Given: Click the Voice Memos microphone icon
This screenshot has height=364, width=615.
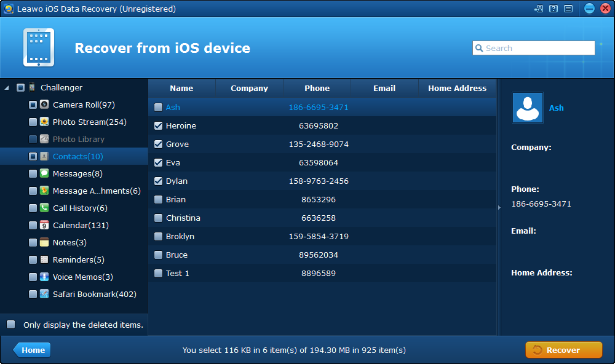Looking at the screenshot, I should pyautogui.click(x=44, y=277).
